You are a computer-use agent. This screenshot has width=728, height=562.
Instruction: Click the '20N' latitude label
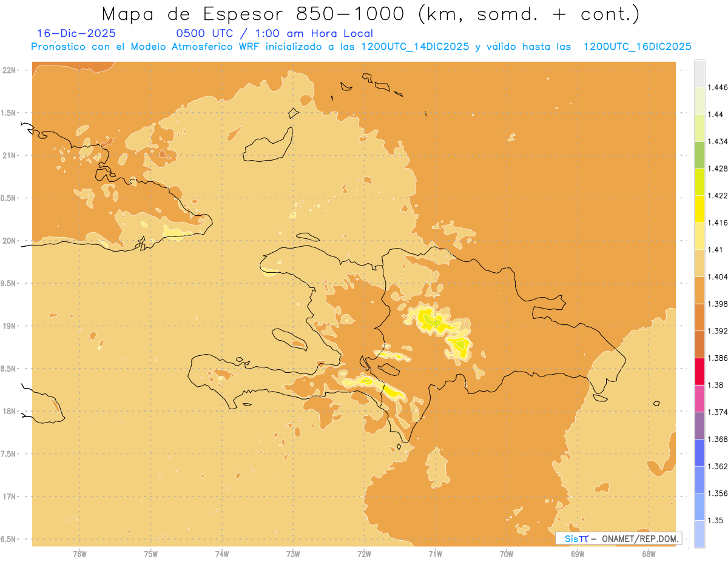coord(10,241)
